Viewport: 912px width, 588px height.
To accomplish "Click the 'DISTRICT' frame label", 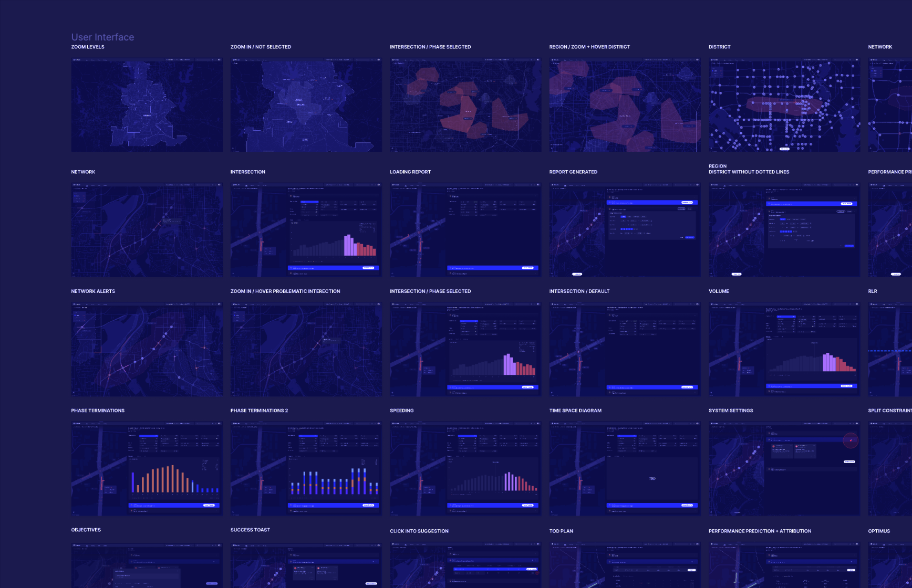I will pos(719,47).
